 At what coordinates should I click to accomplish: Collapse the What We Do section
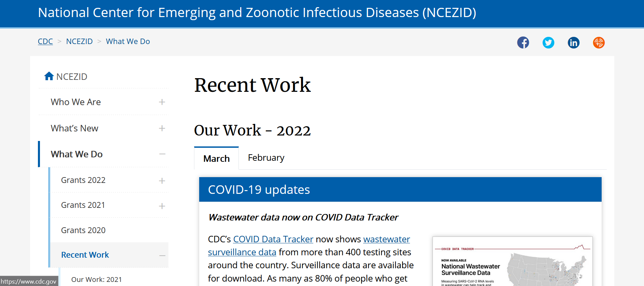pyautogui.click(x=162, y=154)
